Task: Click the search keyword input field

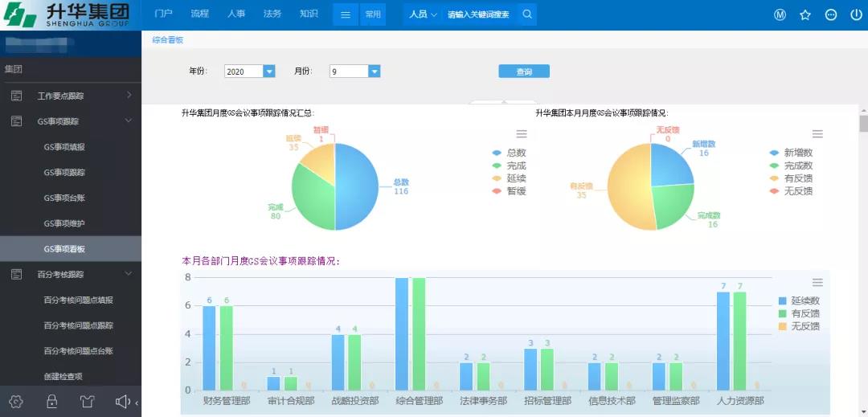Action: point(478,14)
